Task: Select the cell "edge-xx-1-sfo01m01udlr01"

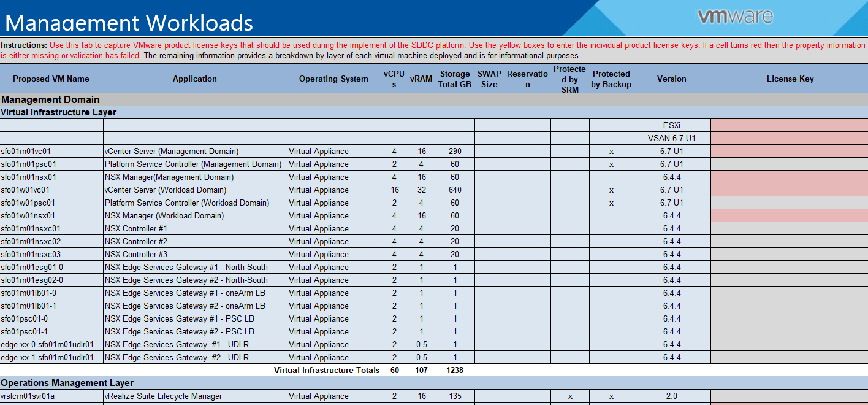Action: coord(51,357)
